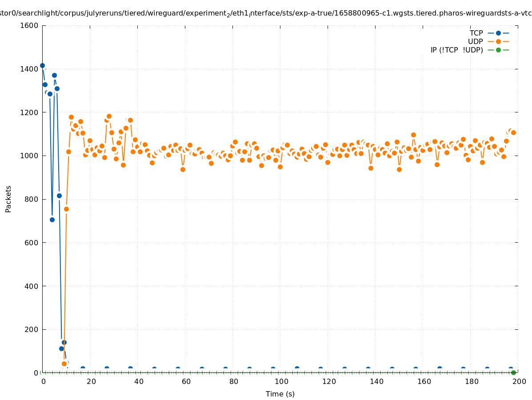Image resolution: width=532 pixels, height=400 pixels.
Task: Select the IP (!TCP !UDP) legend label
Action: pyautogui.click(x=456, y=50)
